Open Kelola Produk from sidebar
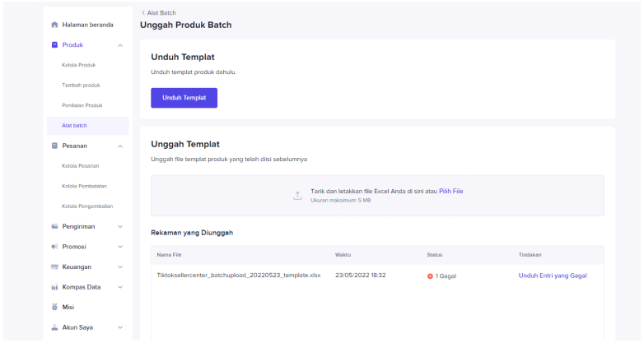The width and height of the screenshot is (644, 352). [79, 65]
